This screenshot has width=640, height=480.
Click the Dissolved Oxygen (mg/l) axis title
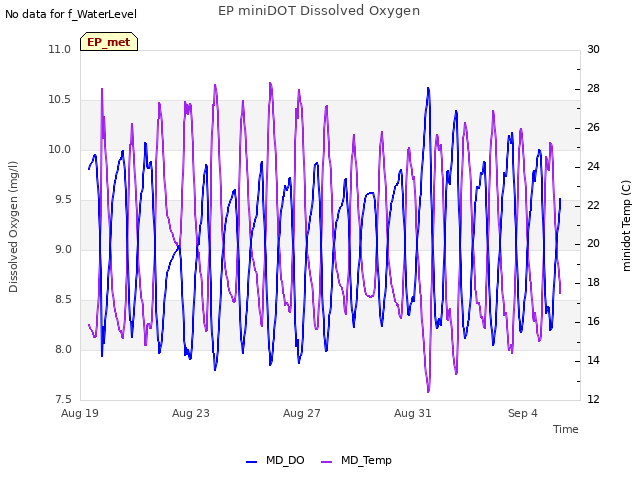(13, 227)
